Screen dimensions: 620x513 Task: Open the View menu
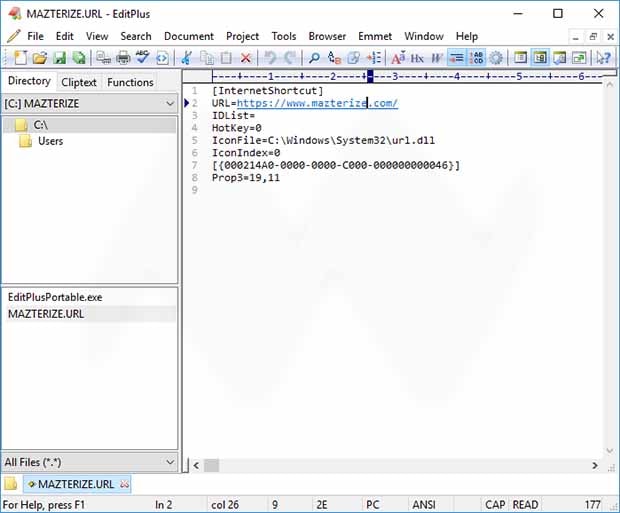click(x=97, y=36)
